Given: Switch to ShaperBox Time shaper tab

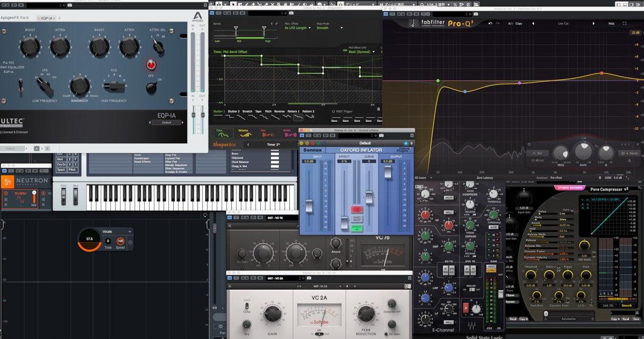Looking at the screenshot, I should coord(223,133).
